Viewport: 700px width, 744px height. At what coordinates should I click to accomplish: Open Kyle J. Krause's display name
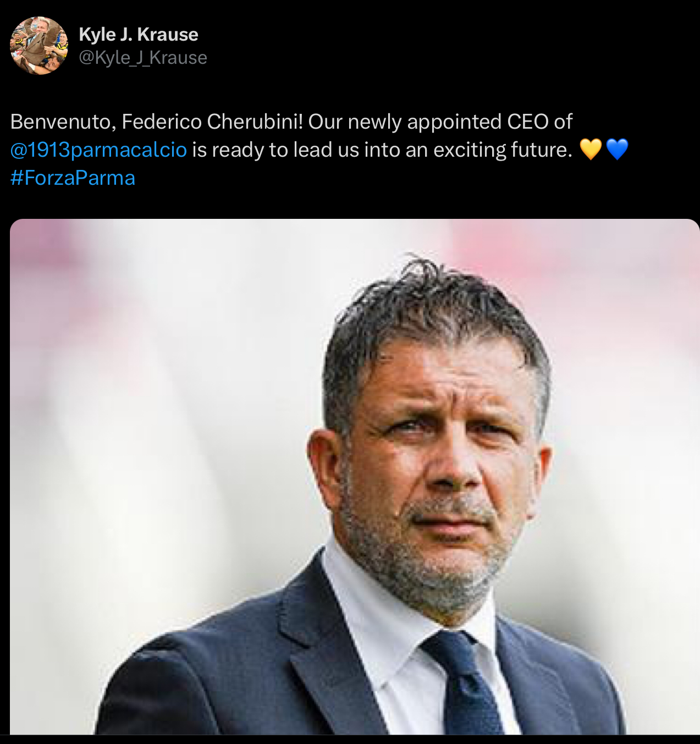[x=139, y=34]
